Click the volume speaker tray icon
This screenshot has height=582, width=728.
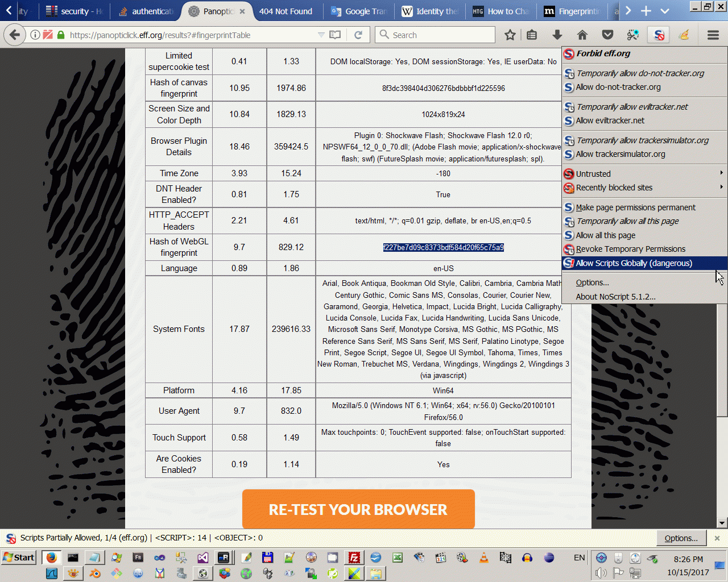(601, 573)
